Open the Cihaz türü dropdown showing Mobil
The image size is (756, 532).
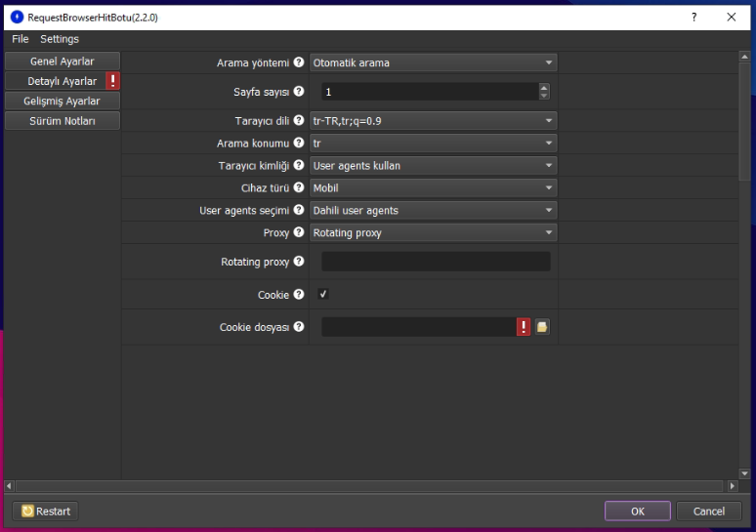[x=434, y=188]
